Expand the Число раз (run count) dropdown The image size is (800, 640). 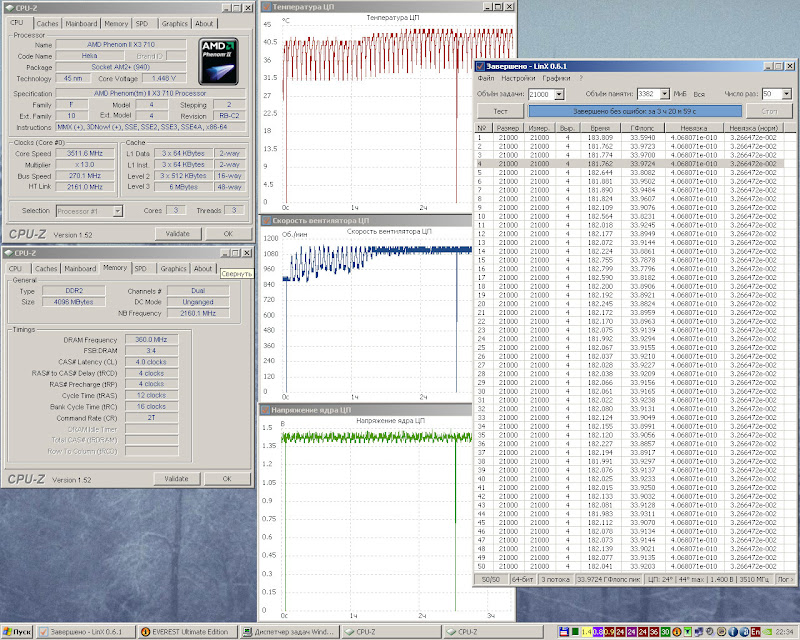tap(787, 93)
